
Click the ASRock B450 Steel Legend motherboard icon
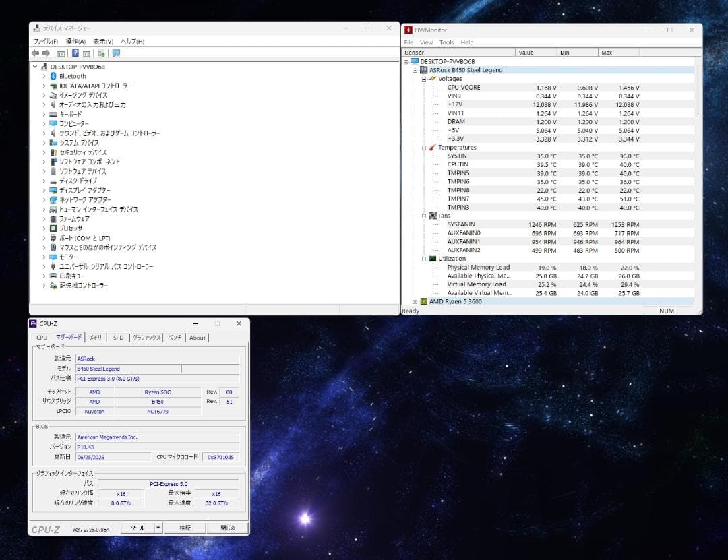coord(423,70)
